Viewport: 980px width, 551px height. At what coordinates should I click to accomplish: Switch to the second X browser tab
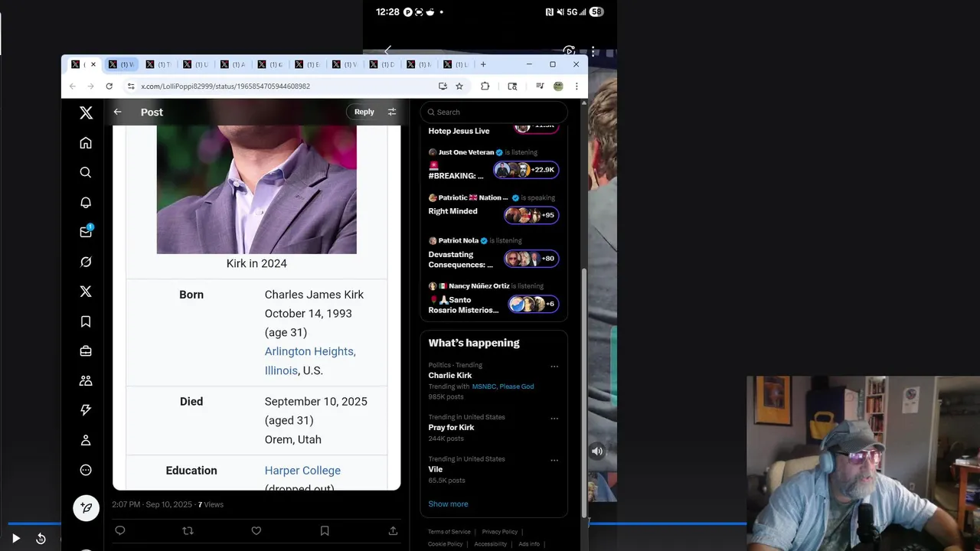pyautogui.click(x=121, y=64)
